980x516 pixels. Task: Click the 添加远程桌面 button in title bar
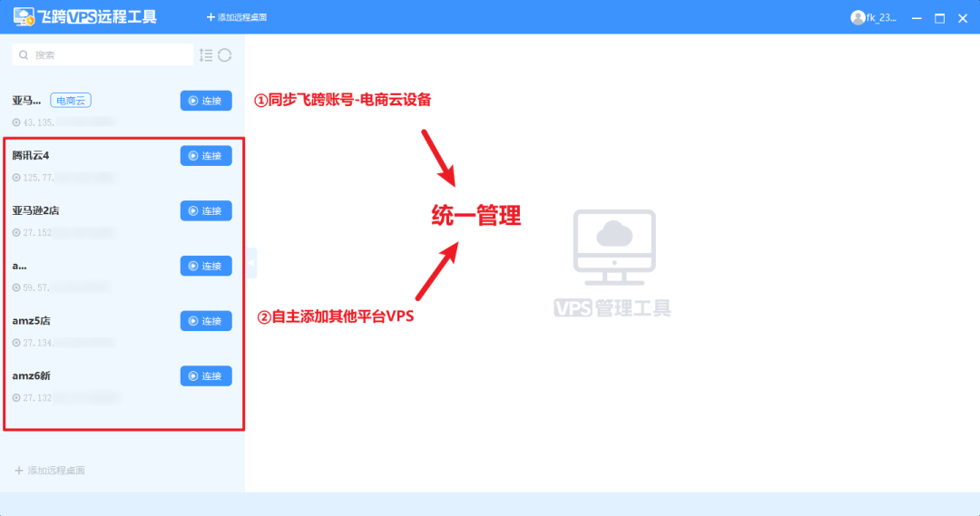tap(236, 17)
